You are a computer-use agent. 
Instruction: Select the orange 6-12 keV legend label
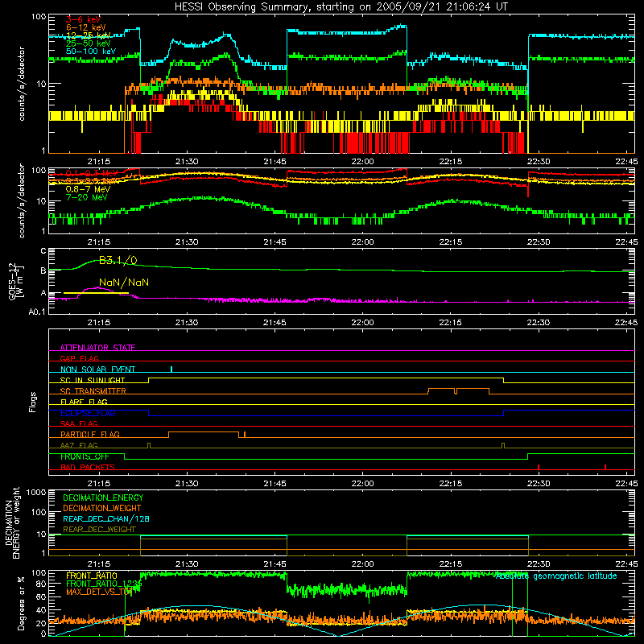[x=86, y=27]
